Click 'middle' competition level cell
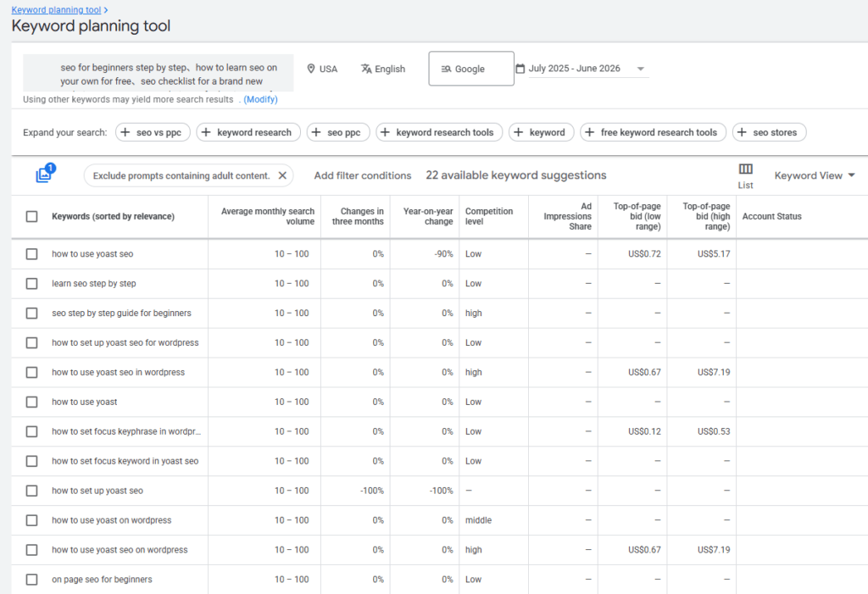 [478, 520]
